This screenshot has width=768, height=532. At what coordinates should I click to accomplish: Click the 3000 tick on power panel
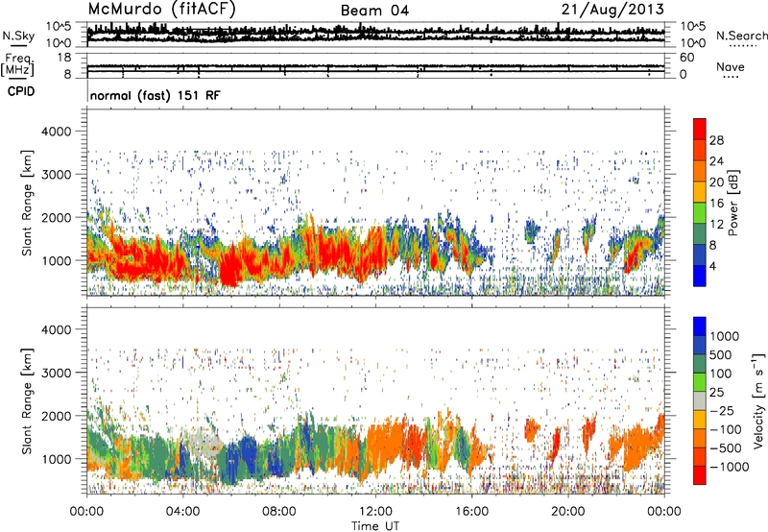pos(56,175)
